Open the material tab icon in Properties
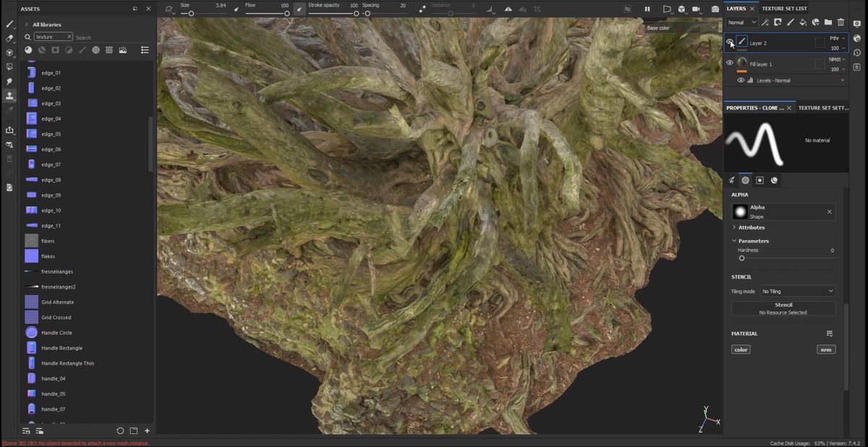 tap(774, 180)
